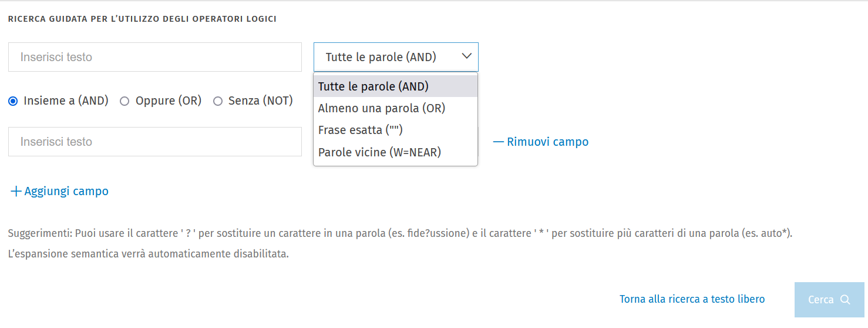Enable the 'Senza (NOT)' radio button
Screen dimensions: 868x328
point(218,101)
